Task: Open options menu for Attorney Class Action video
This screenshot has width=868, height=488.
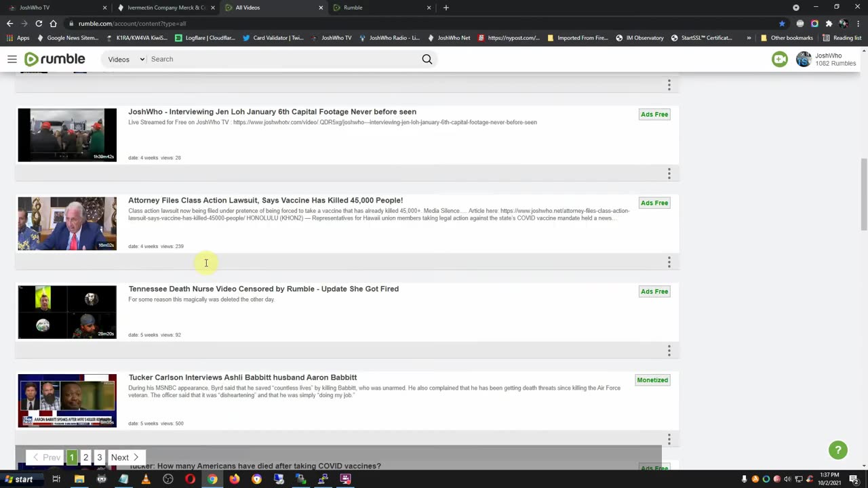Action: [x=669, y=262]
